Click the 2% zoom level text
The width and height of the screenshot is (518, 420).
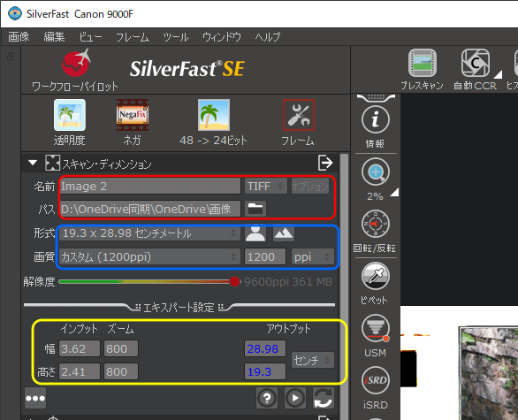pyautogui.click(x=375, y=196)
